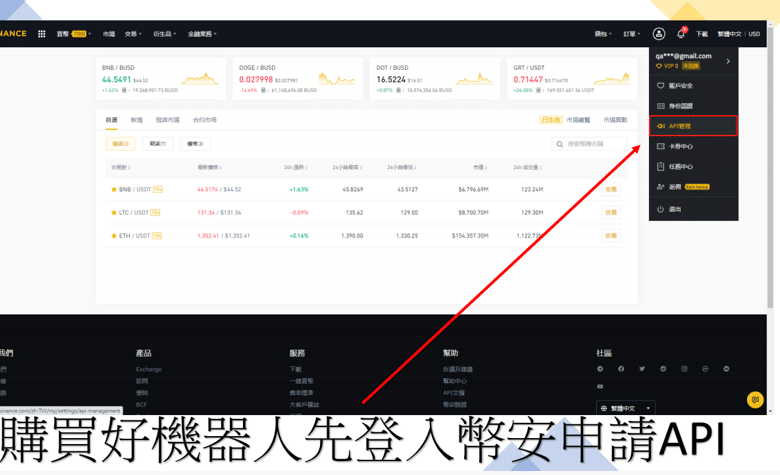The image size is (780, 475).
Task: Expand the 金融業務 finance dropdown menu
Action: pyautogui.click(x=202, y=34)
